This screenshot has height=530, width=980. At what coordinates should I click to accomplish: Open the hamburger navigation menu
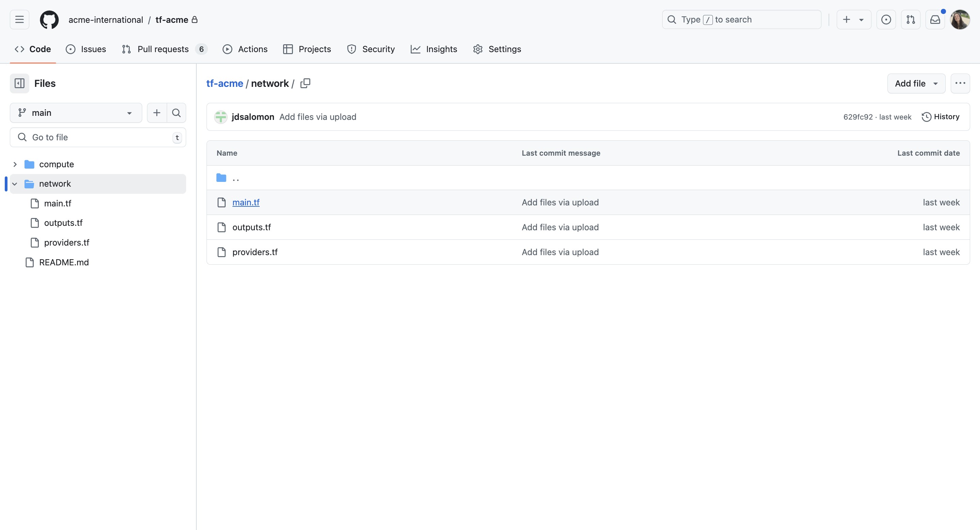[19, 19]
